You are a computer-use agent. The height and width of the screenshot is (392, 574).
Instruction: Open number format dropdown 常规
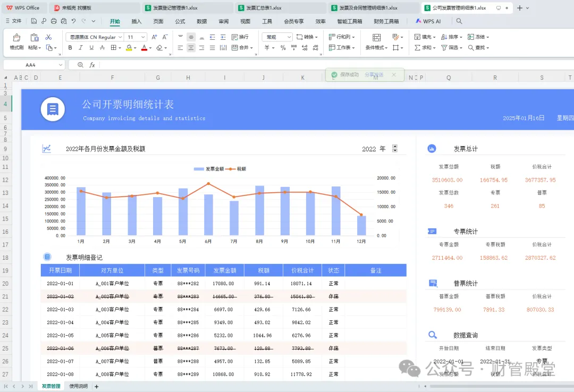(x=289, y=37)
